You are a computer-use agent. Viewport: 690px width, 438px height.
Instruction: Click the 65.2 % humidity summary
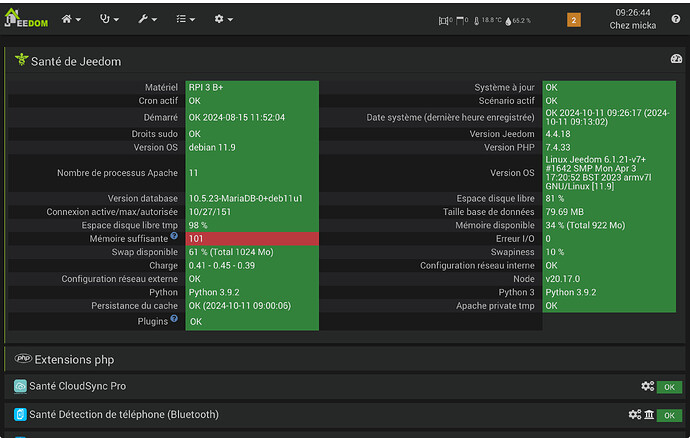[x=518, y=21]
